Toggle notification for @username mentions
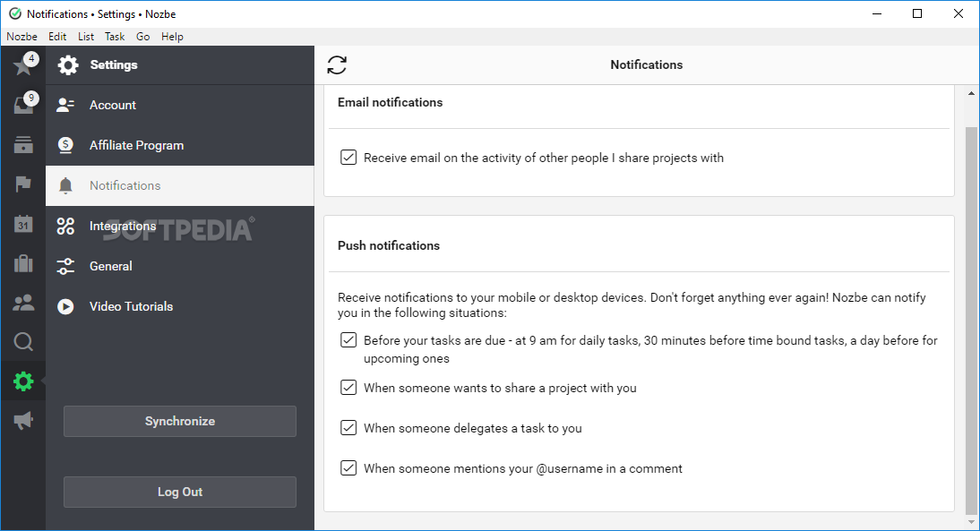This screenshot has height=531, width=980. [x=348, y=468]
